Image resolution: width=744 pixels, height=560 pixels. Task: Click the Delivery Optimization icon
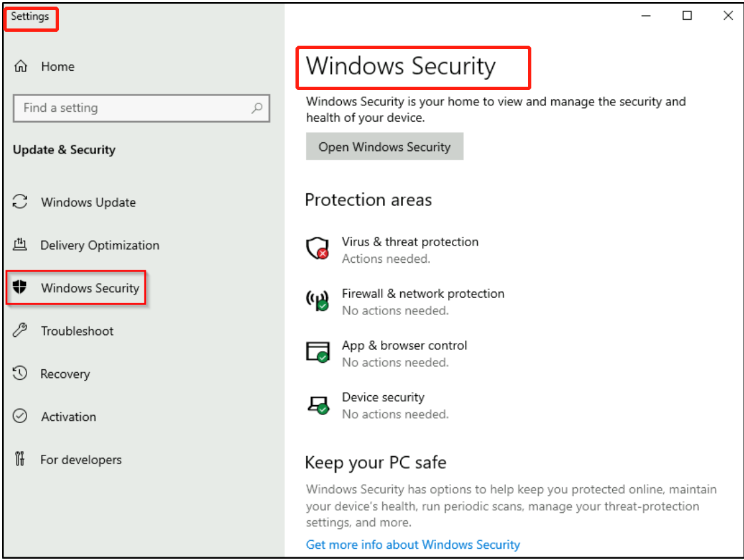coord(21,245)
